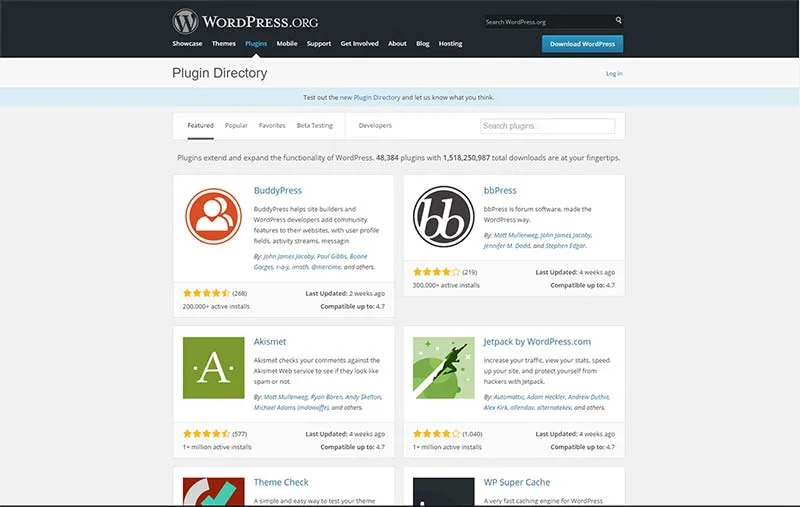Follow the new Plugin Directory link
The image size is (800, 507).
coord(370,97)
